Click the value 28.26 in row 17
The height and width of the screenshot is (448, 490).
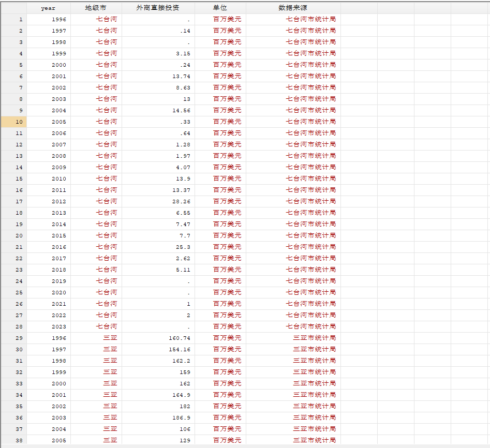[181, 202]
